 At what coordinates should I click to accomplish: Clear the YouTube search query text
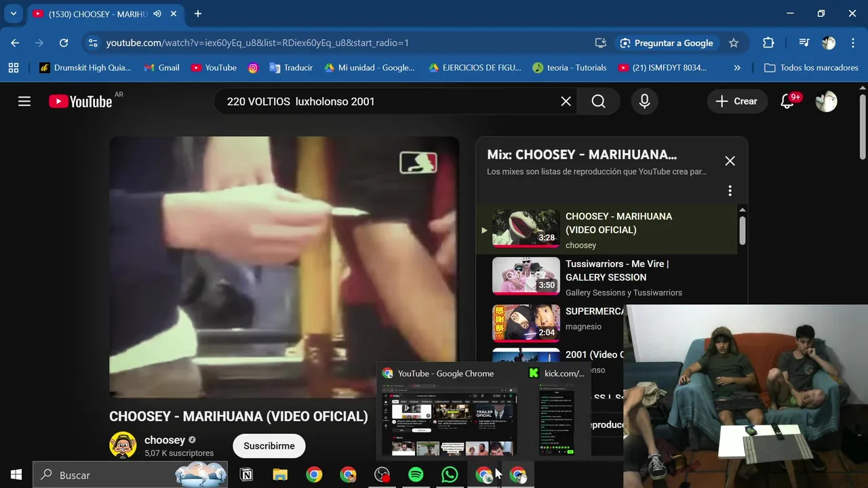[566, 102]
